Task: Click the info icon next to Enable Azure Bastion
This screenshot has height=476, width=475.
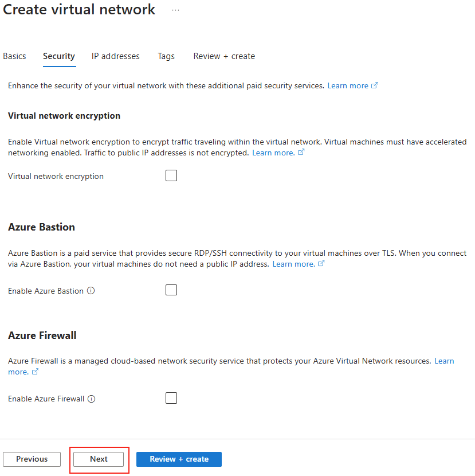Action: click(x=91, y=291)
